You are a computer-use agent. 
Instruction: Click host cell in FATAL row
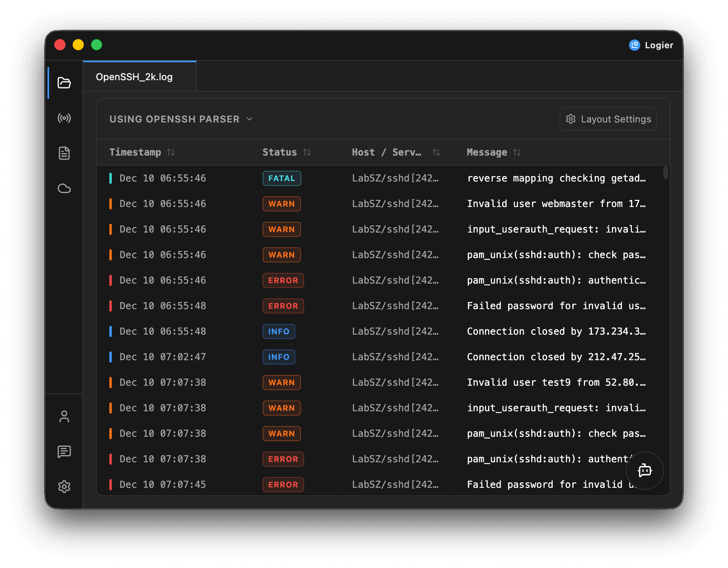coord(395,178)
